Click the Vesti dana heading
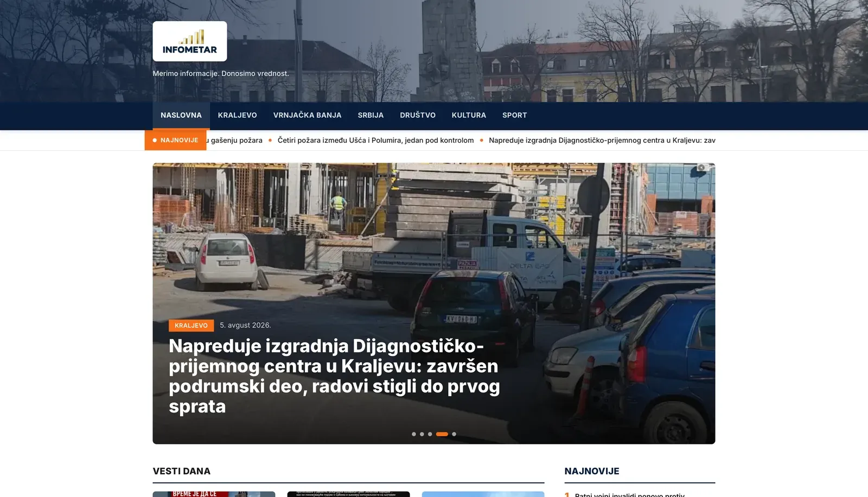868x497 pixels. coord(182,471)
